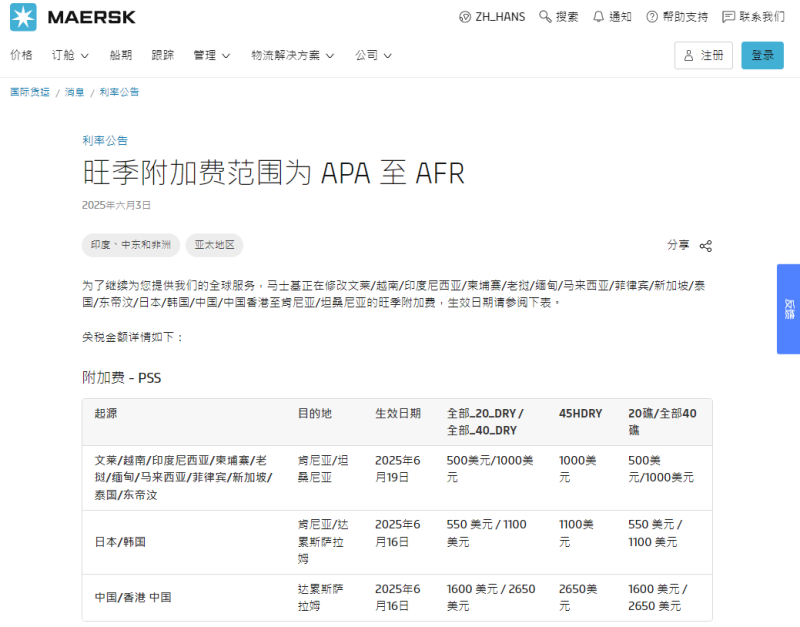Click the date 2025年六月3日
800x627 pixels.
tap(116, 205)
